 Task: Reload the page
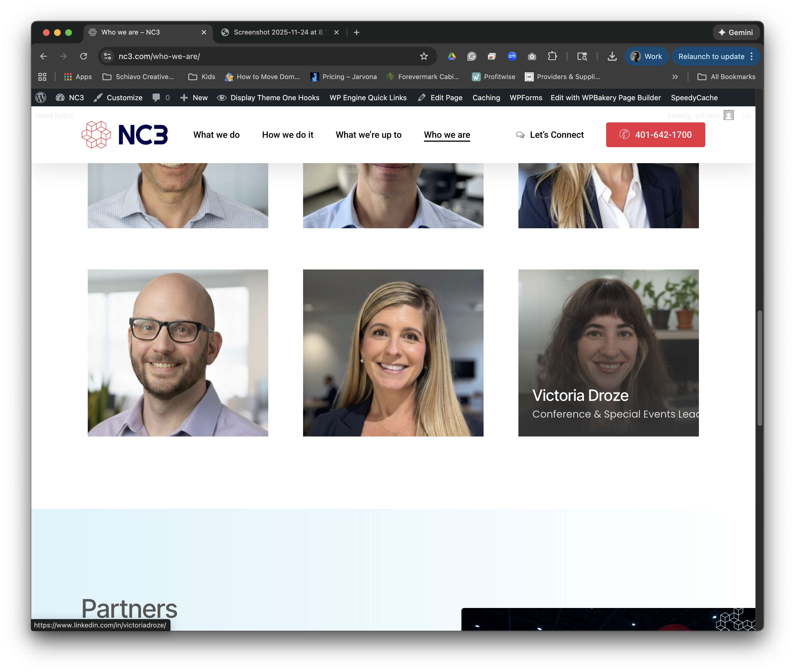point(84,57)
